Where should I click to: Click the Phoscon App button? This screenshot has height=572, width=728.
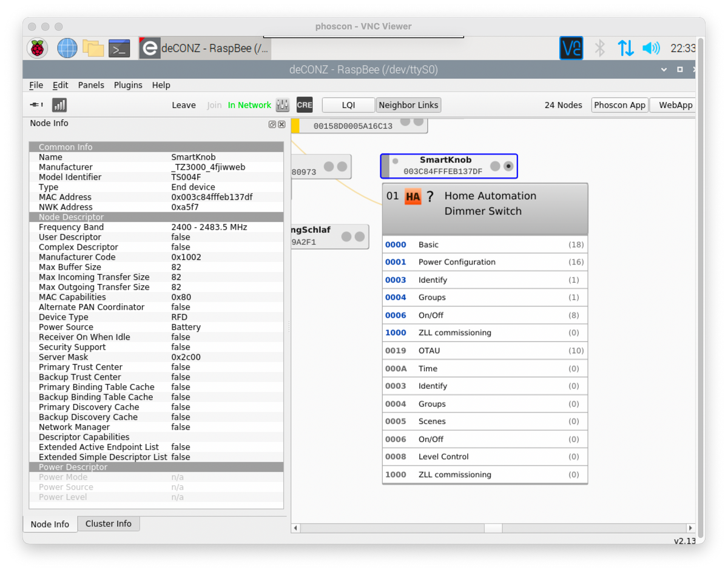[619, 105]
